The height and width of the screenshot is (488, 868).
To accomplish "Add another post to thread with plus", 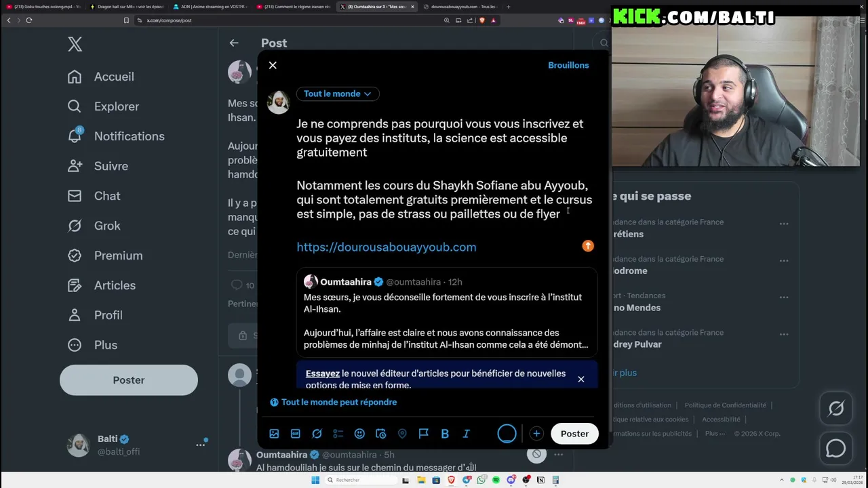I will tap(536, 434).
